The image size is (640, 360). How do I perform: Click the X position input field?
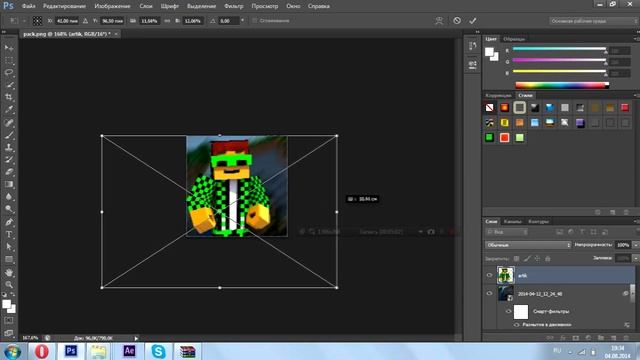coord(67,20)
